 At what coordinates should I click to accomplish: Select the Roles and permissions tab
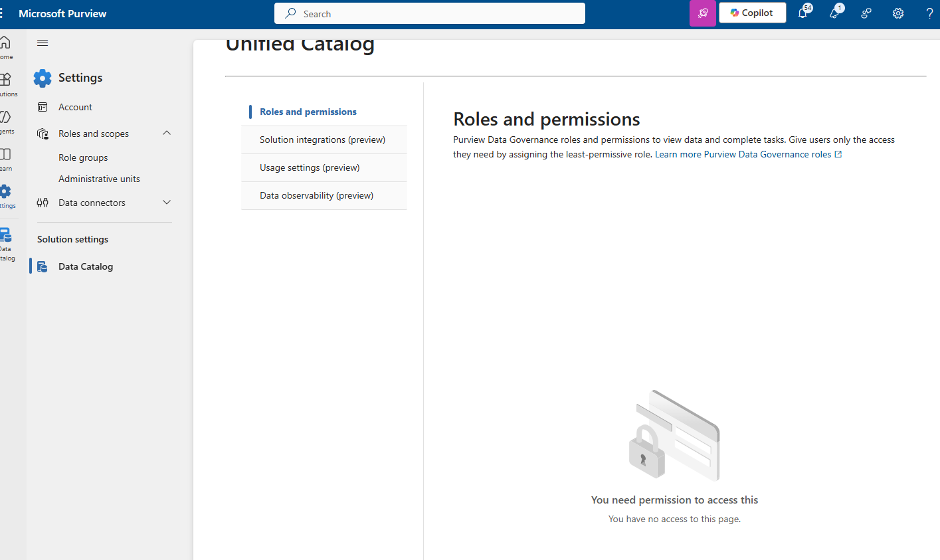[324, 112]
